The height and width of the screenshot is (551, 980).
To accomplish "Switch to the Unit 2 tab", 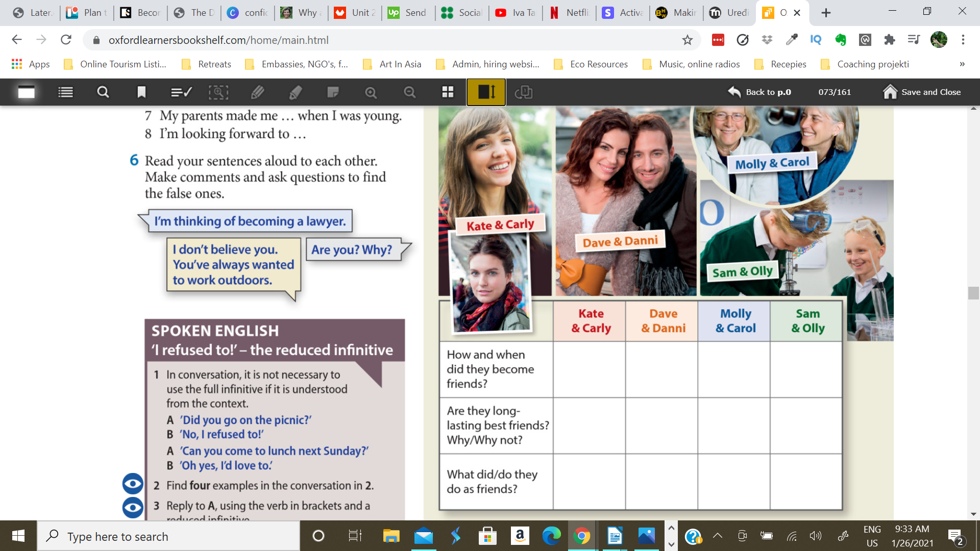I will pyautogui.click(x=355, y=13).
